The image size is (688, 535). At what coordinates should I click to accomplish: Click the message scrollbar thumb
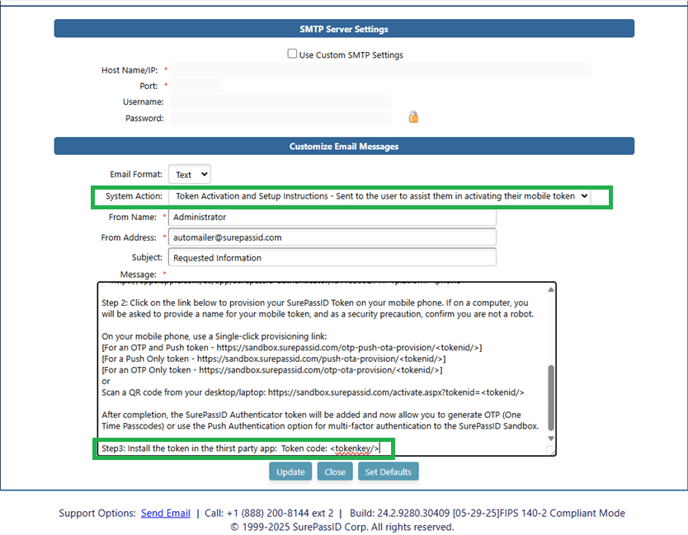(x=551, y=398)
